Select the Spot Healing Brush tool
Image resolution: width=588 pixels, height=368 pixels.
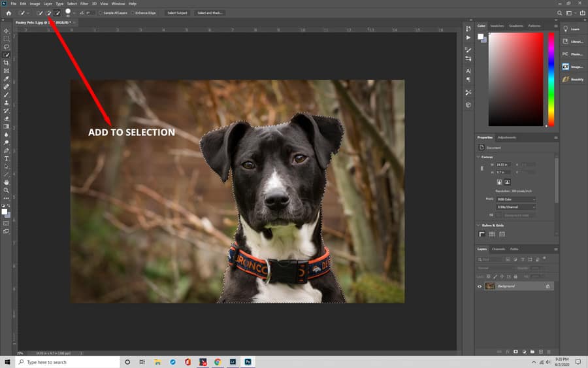7,87
